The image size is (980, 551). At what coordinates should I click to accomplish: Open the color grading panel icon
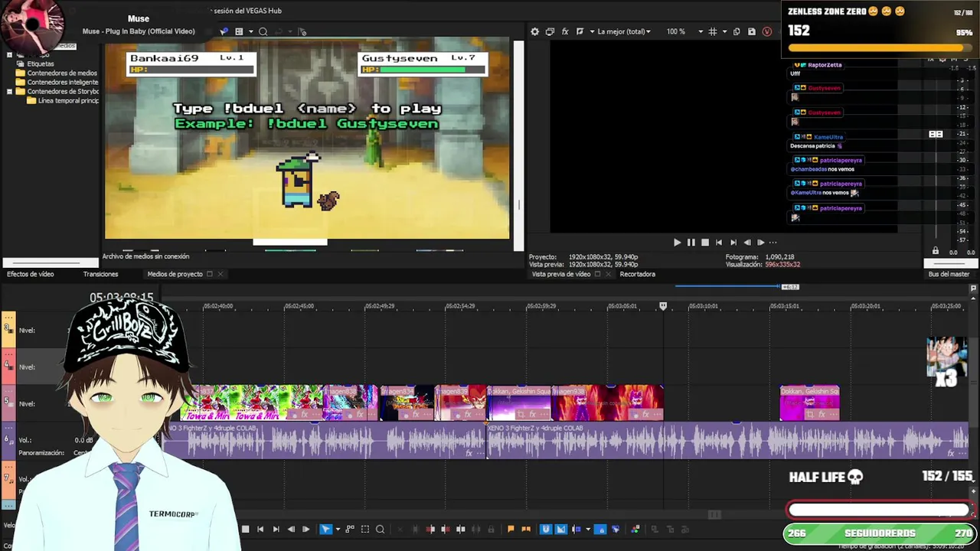(635, 529)
